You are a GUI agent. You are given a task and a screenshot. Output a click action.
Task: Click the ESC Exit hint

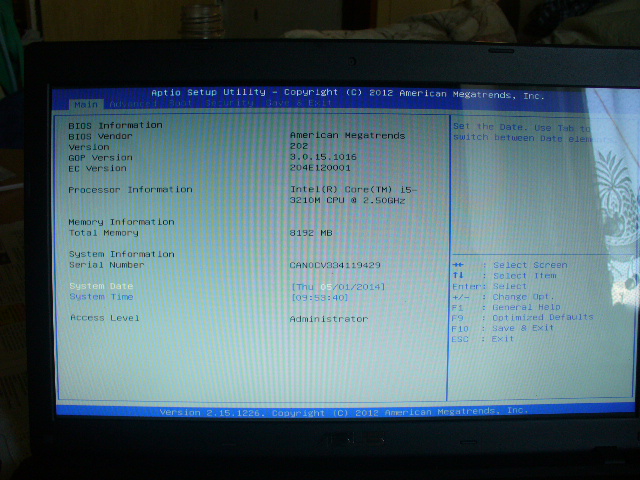482,339
